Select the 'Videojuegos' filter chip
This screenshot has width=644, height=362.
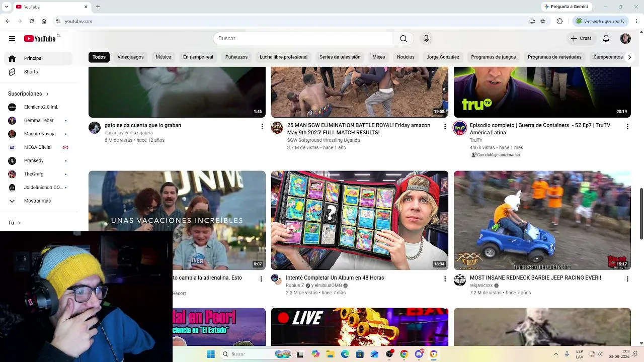pyautogui.click(x=131, y=57)
